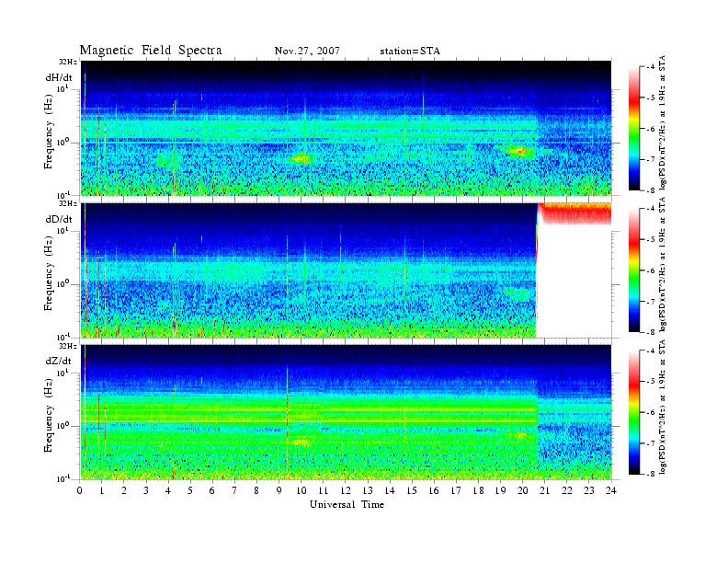Click hour 3 on the time axis
Image resolution: width=728 pixels, height=563 pixels.
[146, 490]
